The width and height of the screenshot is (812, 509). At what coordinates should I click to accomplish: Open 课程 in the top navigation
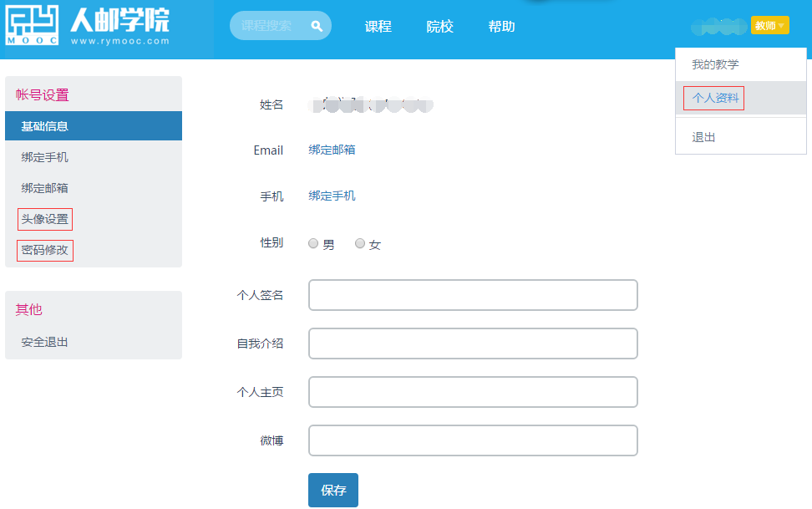pos(378,27)
